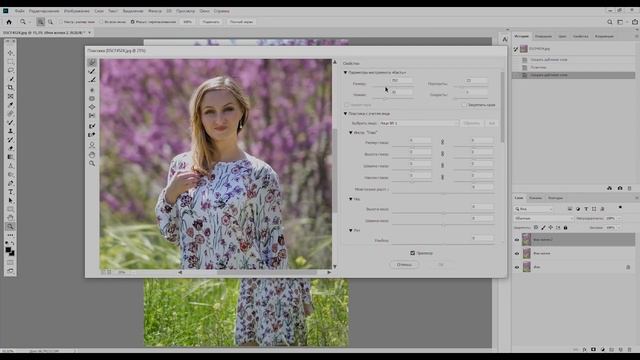Image resolution: width=640 pixels, height=360 pixels.
Task: Select the Eyedropper tool in main toolbar
Action: 11,105
